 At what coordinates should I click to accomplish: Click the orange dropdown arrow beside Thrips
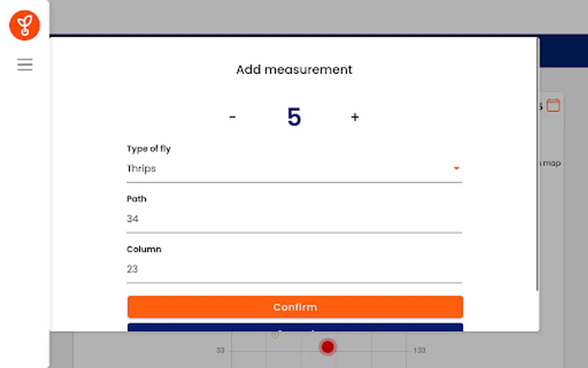(x=456, y=168)
